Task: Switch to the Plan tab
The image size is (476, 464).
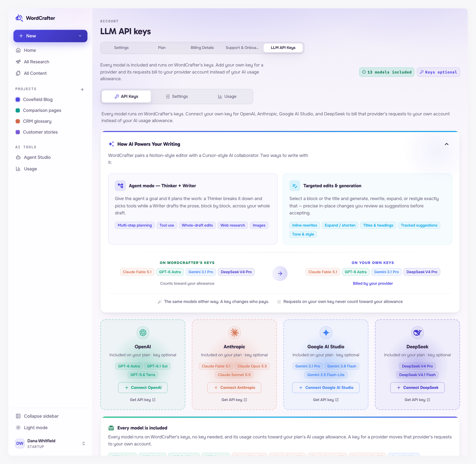Action: [162, 48]
